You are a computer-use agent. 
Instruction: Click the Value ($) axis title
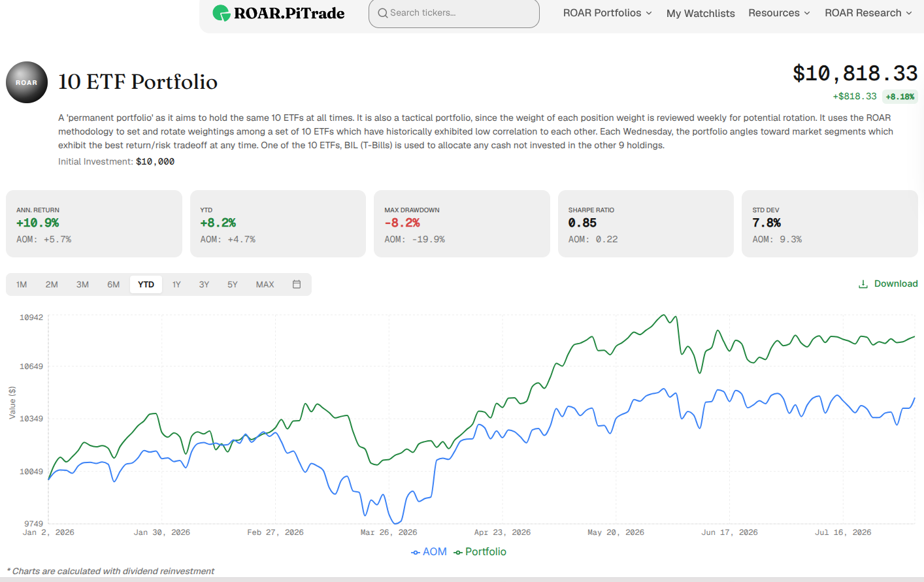point(12,402)
